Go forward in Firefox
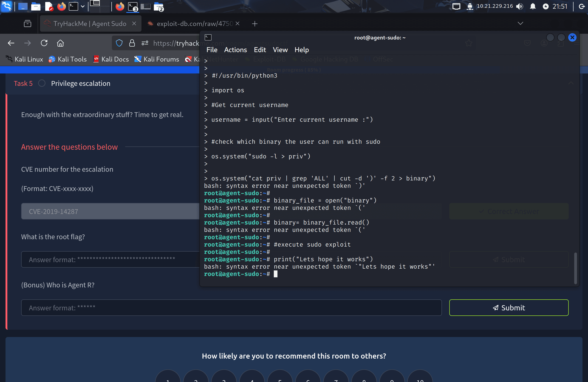The height and width of the screenshot is (382, 588). click(27, 43)
